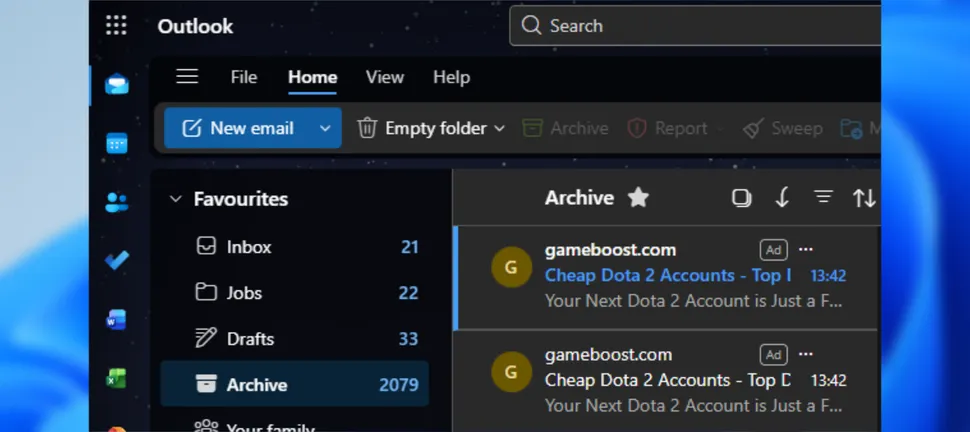Screen dimensions: 970x432
Task: Select the Drafts folder
Action: pyautogui.click(x=250, y=339)
